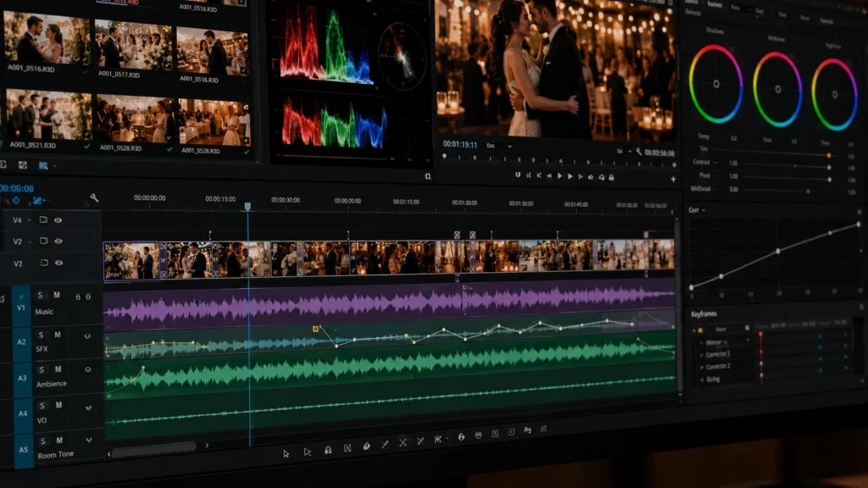Click the blue marker icon under timecode

pos(16,201)
